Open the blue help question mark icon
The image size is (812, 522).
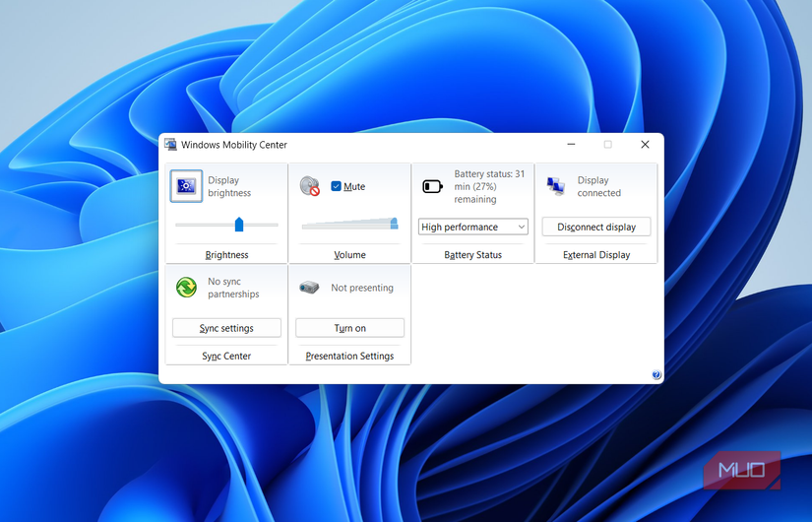click(656, 375)
